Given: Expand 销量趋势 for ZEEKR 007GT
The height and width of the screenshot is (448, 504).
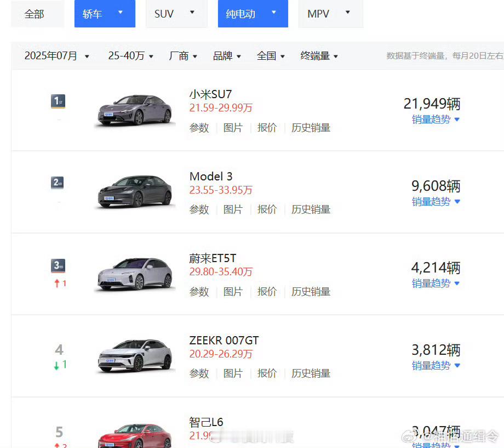Looking at the screenshot, I should 436,366.
